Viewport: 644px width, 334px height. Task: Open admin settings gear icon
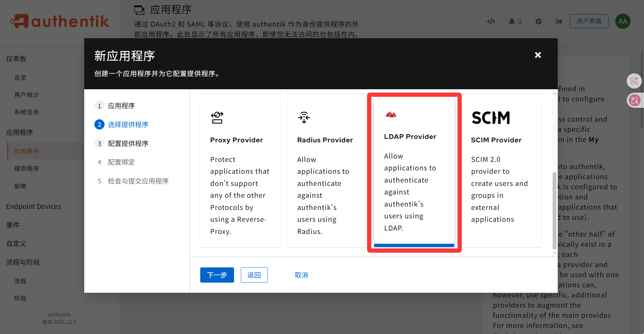(x=538, y=22)
